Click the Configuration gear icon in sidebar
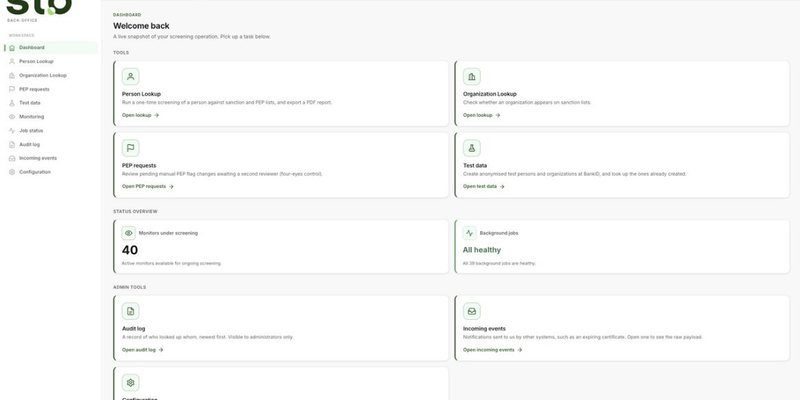 (12, 172)
